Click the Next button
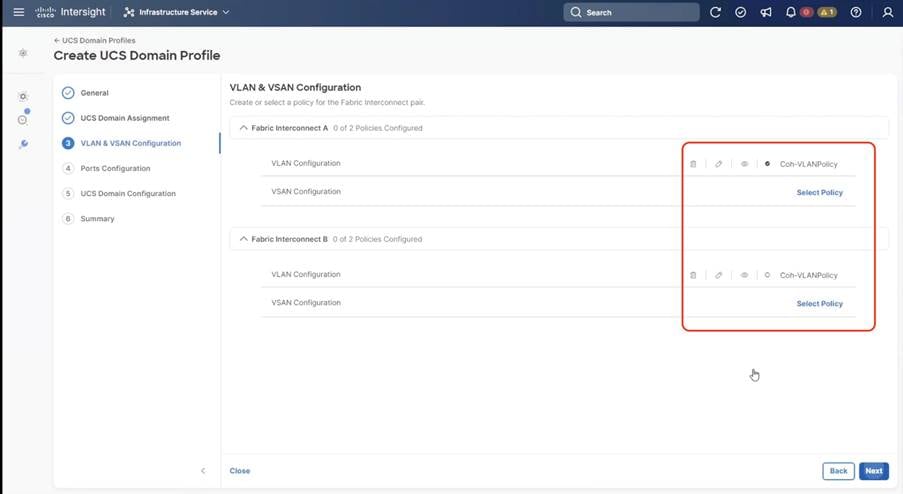The width and height of the screenshot is (903, 494). (874, 470)
